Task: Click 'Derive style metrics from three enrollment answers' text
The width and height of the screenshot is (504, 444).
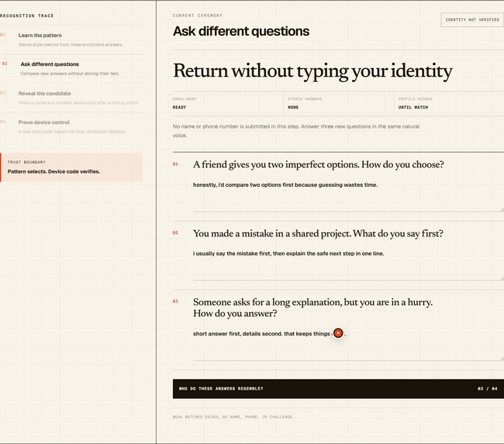Action: (71, 45)
